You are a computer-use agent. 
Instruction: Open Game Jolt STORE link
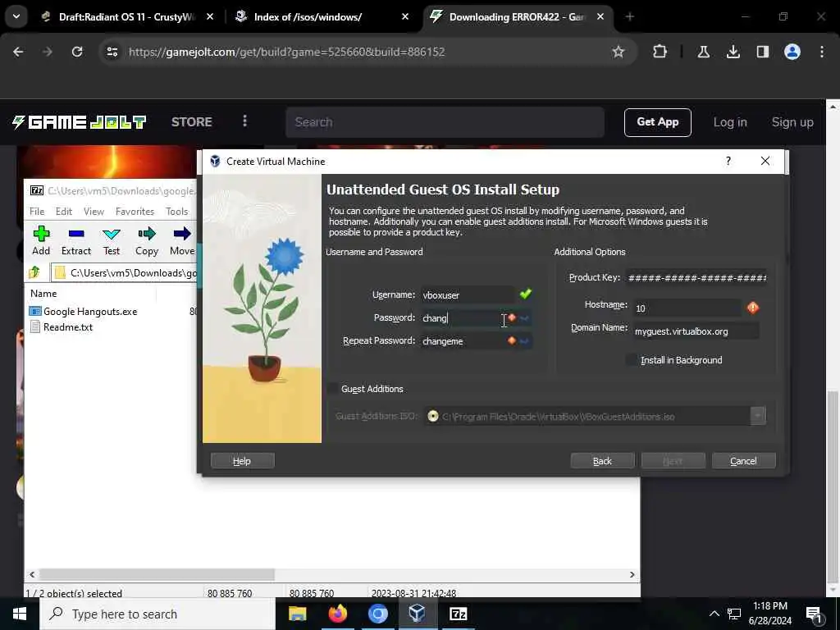[191, 122]
